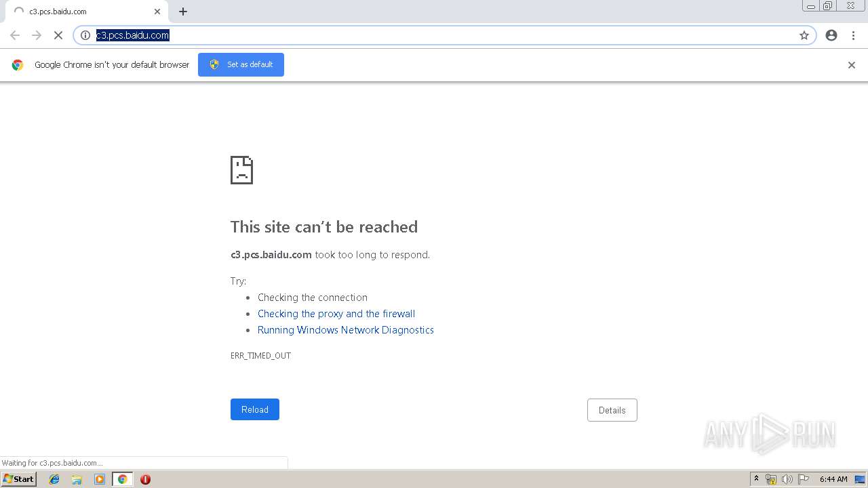Open the red security app taskbar icon
The image size is (868, 488).
pos(145,479)
